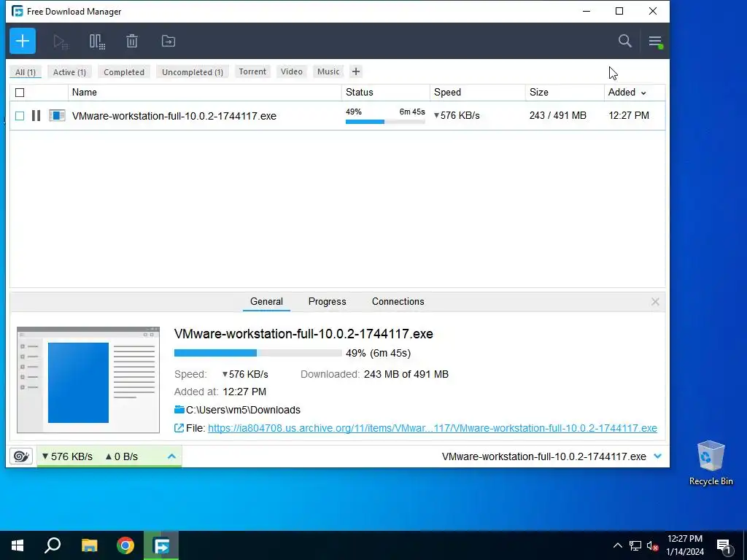Click the trash Delete toolbar icon
This screenshot has height=560, width=747.
132,42
